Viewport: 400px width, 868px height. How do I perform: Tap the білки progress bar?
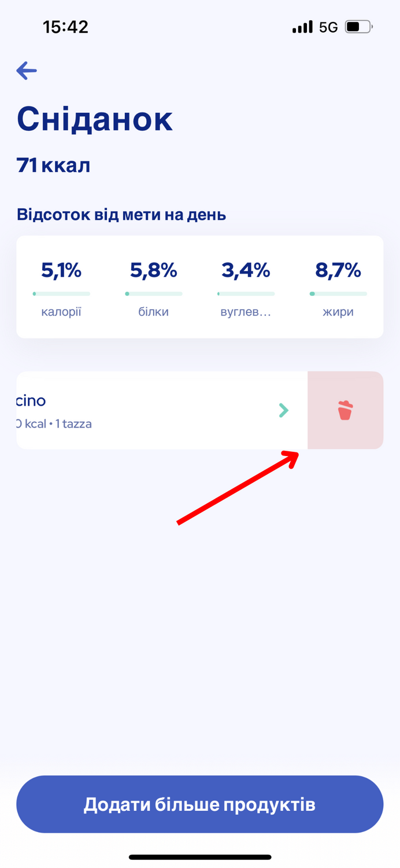(x=154, y=294)
